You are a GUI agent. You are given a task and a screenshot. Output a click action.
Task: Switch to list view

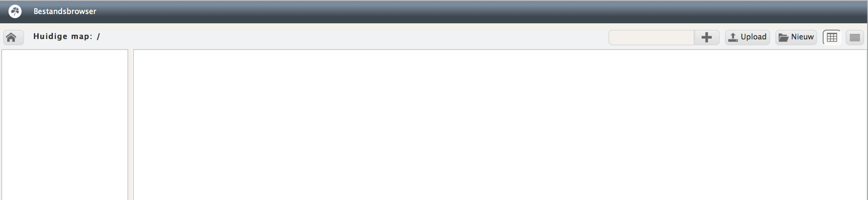854,37
